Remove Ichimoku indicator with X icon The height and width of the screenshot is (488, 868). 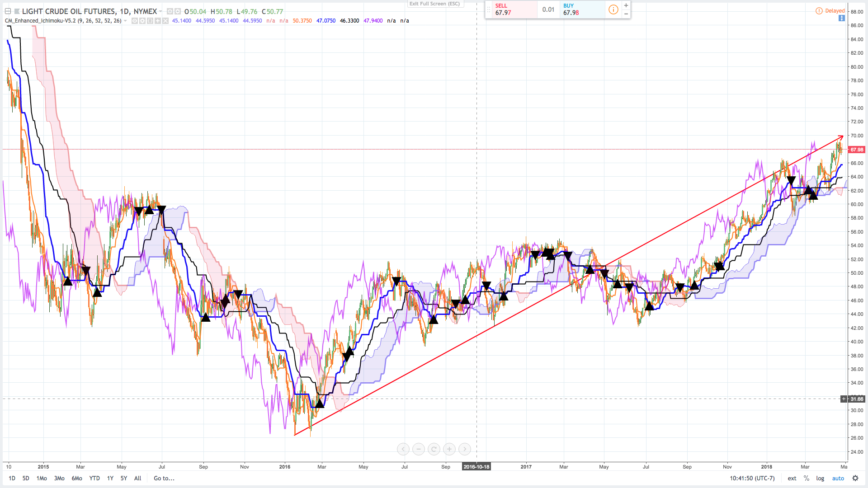pos(165,21)
